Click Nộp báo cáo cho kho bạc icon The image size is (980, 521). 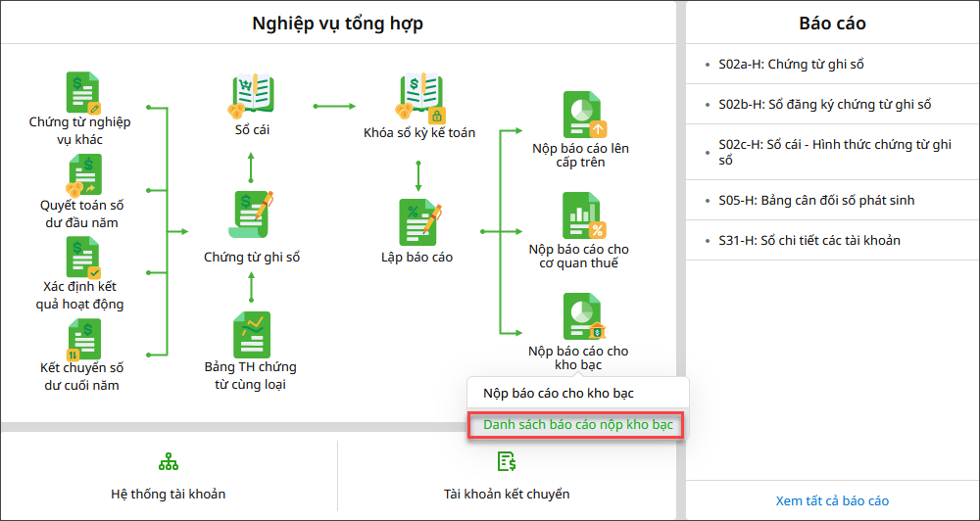point(584,316)
